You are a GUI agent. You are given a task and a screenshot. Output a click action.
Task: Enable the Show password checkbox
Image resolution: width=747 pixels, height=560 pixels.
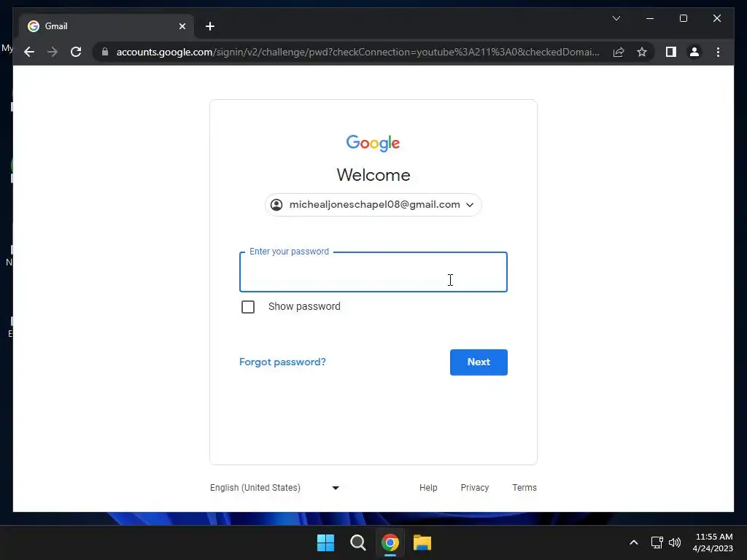pyautogui.click(x=248, y=307)
